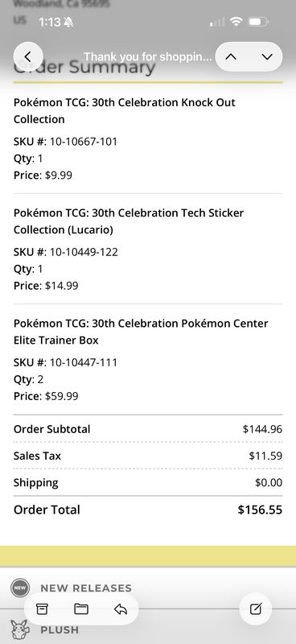
Task: Select the Pokémon Center Elite Trainer Box title
Action: 141,332
